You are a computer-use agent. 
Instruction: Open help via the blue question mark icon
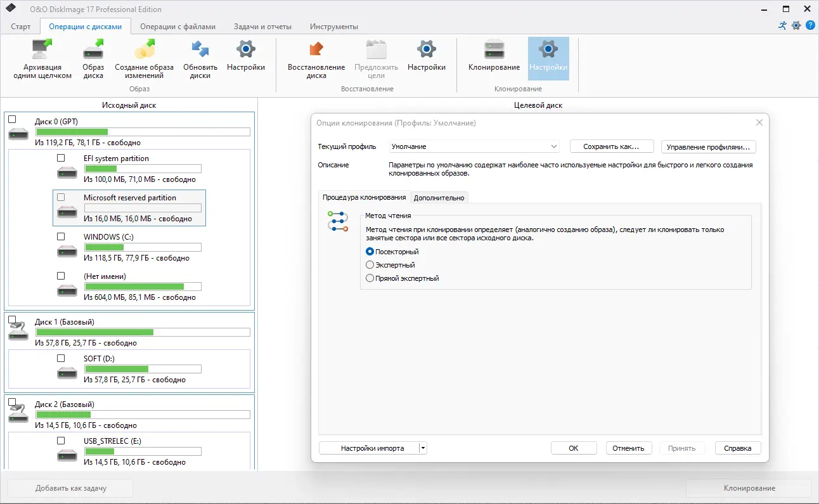click(810, 25)
